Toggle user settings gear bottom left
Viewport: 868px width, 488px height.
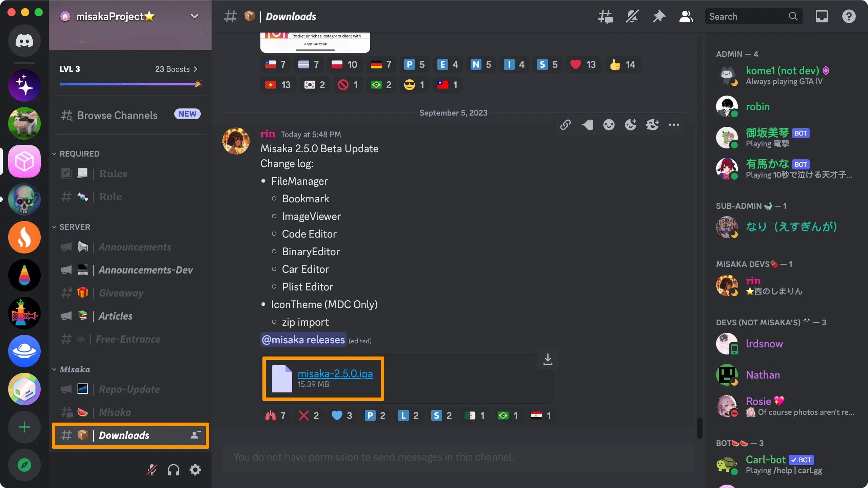pos(196,469)
